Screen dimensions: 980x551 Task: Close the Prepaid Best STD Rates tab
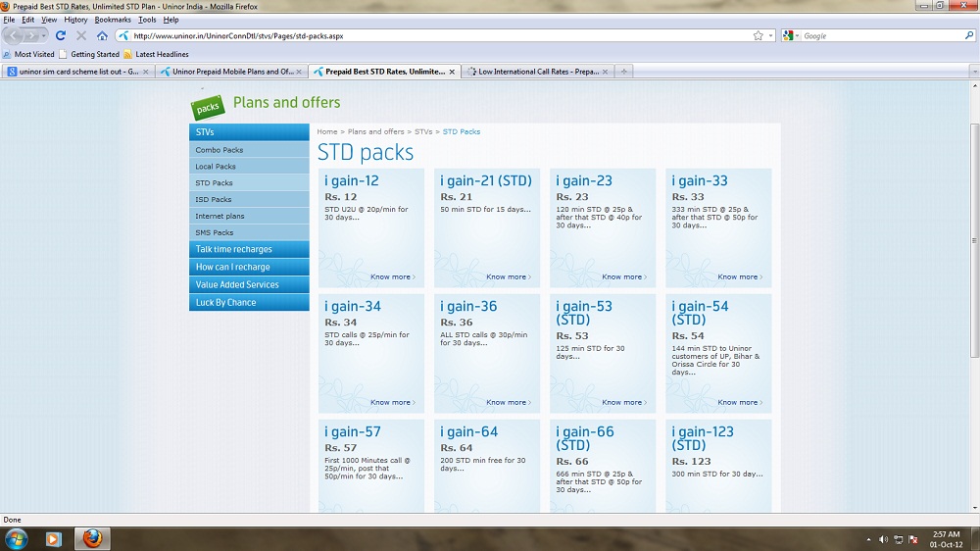pyautogui.click(x=452, y=72)
